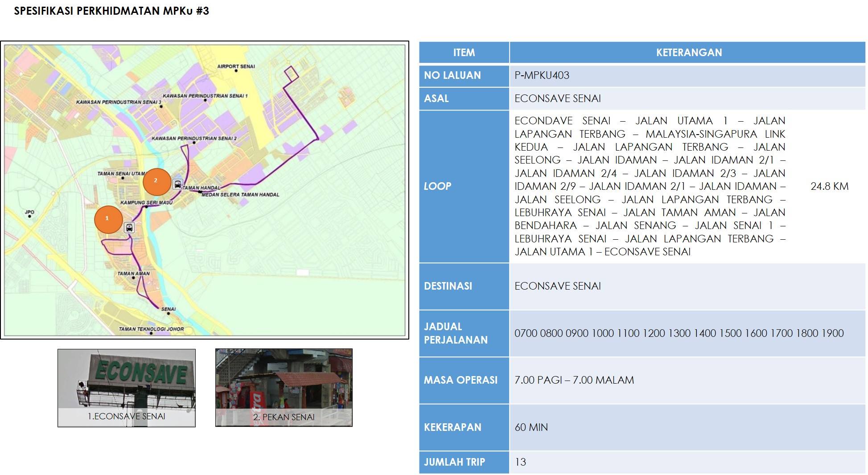
Task: Click the KETERANGAN column header
Action: pyautogui.click(x=688, y=53)
